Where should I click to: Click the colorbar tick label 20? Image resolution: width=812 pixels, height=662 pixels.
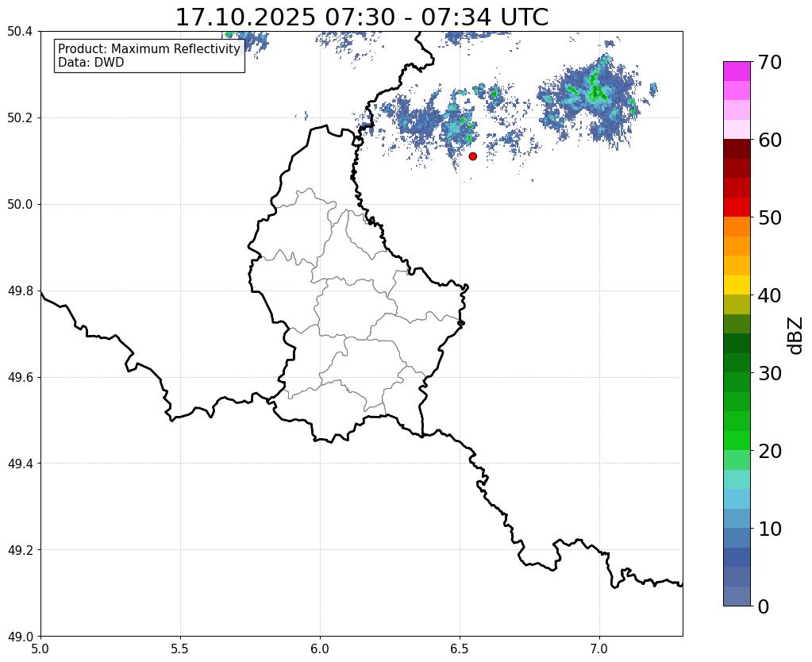(770, 451)
